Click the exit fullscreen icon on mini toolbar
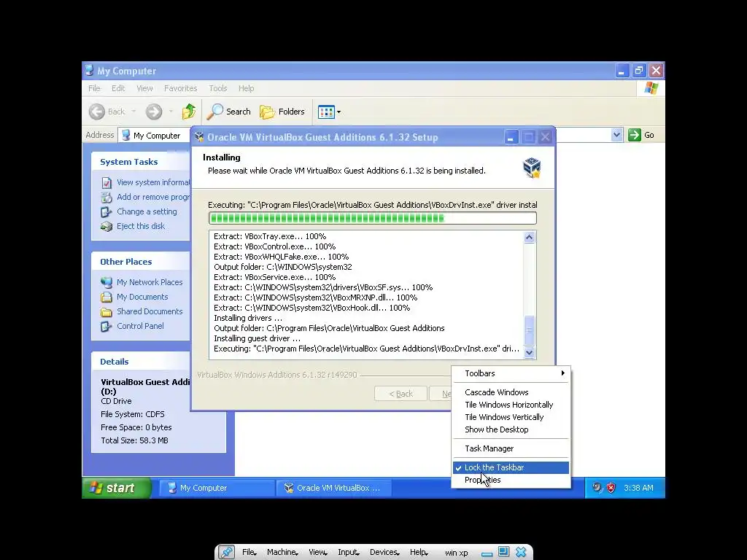The height and width of the screenshot is (560, 747). pos(503,552)
